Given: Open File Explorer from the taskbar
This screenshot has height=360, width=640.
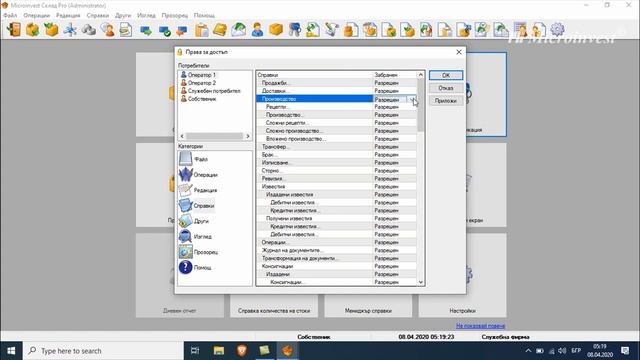Looking at the screenshot, I should (219, 351).
